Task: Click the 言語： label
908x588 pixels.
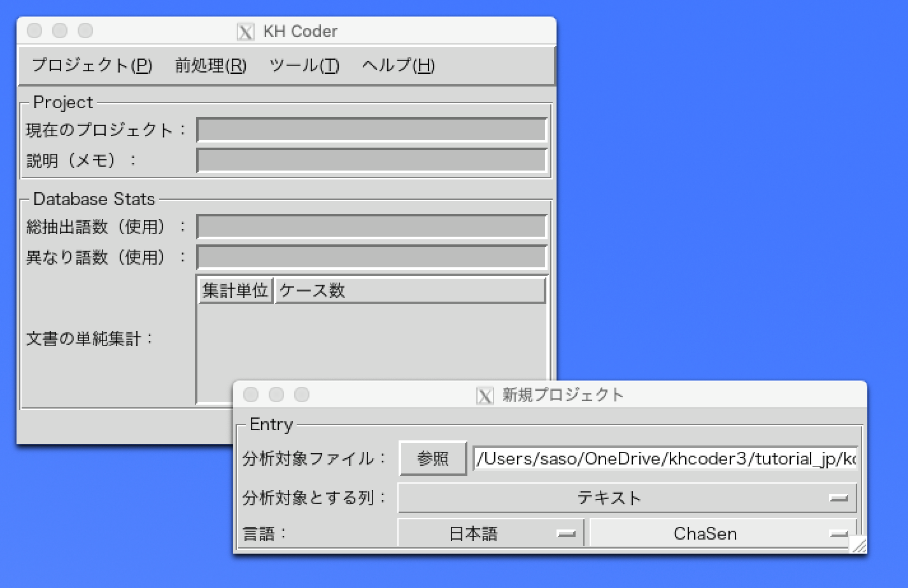Action: tap(265, 533)
